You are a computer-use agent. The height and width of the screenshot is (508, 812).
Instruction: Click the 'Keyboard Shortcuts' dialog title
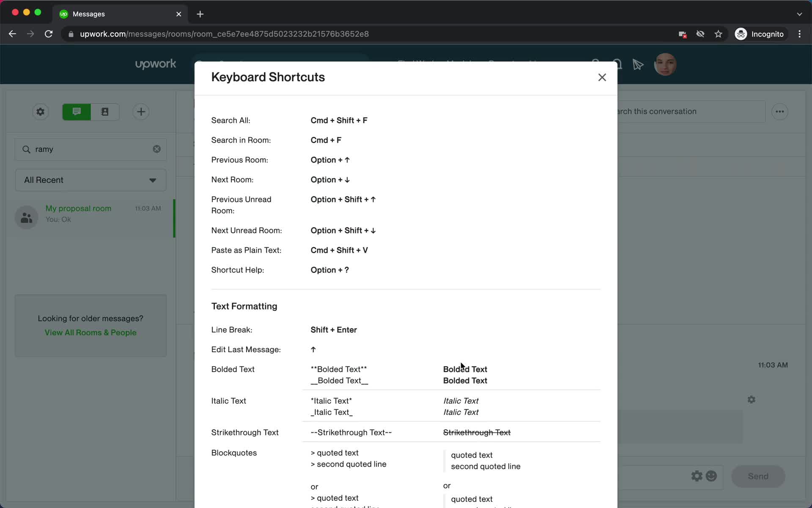(x=268, y=77)
